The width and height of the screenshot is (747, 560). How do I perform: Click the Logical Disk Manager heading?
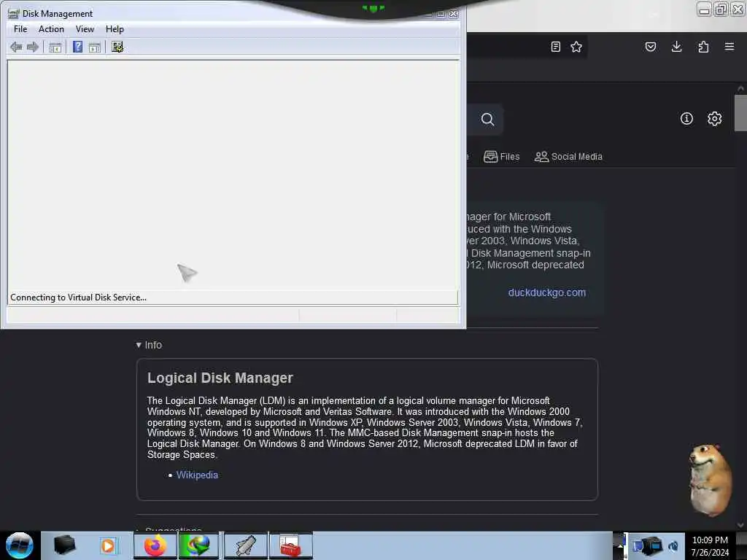pyautogui.click(x=220, y=378)
